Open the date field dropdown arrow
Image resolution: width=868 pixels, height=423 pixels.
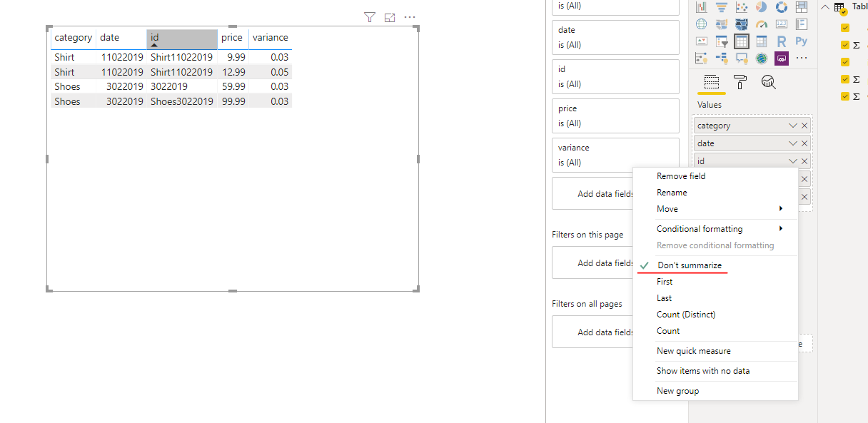792,143
